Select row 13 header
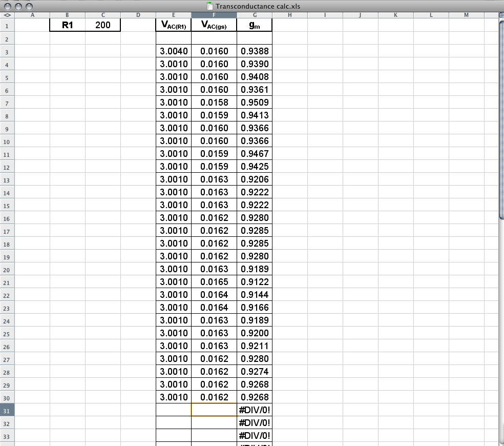Screen dimensions: 504x446 click(7, 179)
